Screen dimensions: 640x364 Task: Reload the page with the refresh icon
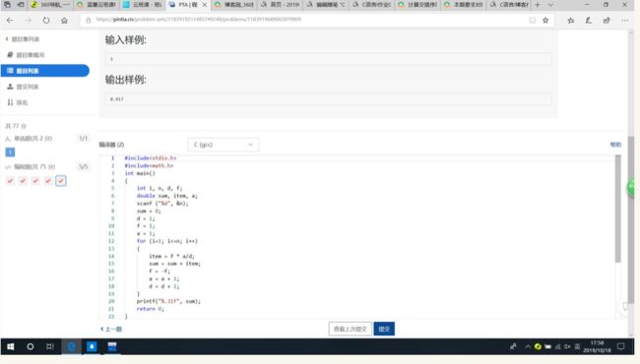(46, 21)
